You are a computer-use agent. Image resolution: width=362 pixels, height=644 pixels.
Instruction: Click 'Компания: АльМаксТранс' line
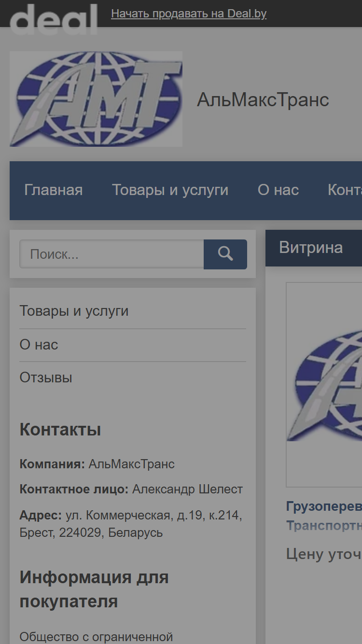(97, 464)
